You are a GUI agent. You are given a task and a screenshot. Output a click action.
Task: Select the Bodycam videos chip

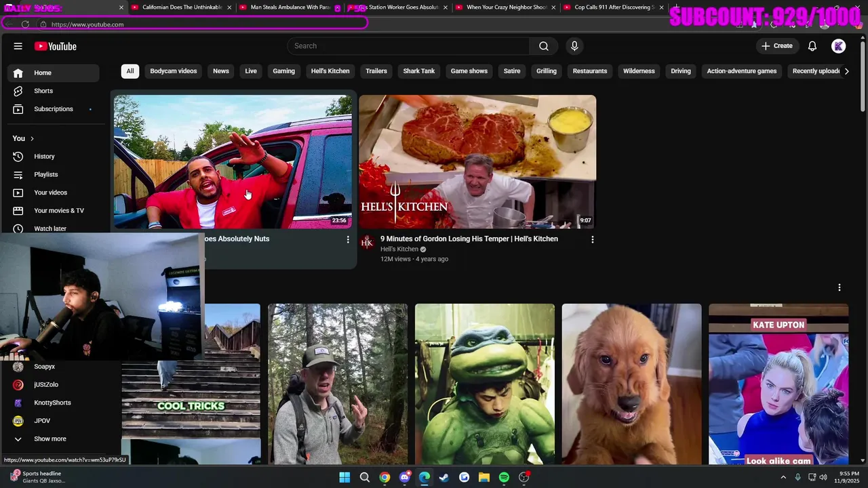(x=174, y=71)
